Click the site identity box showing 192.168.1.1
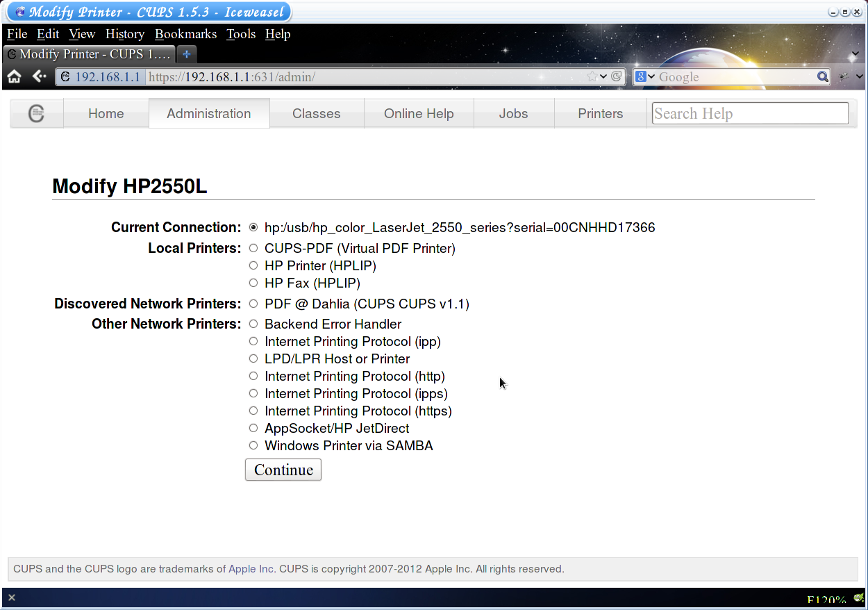The height and width of the screenshot is (610, 868). coord(101,76)
